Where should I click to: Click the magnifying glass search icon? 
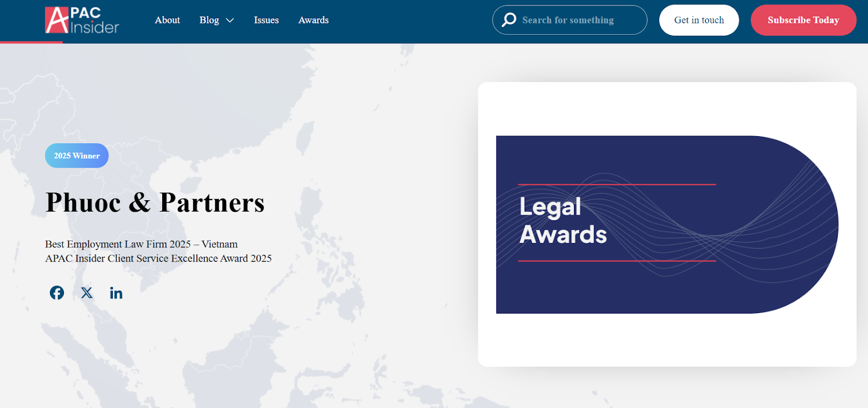click(509, 20)
